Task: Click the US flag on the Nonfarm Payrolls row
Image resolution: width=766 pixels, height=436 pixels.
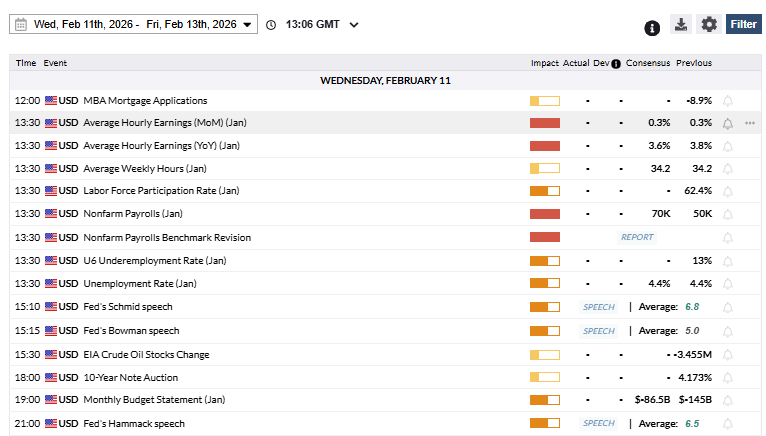Action: tap(51, 214)
